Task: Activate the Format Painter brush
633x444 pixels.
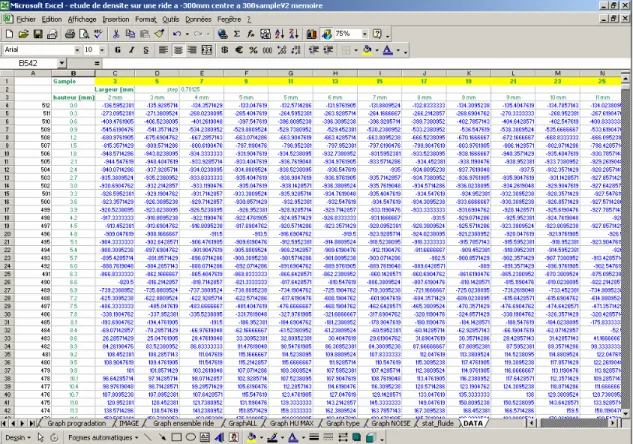Action: (x=159, y=34)
